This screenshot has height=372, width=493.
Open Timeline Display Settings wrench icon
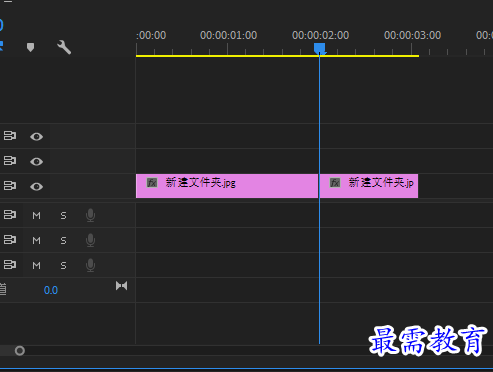coord(64,47)
